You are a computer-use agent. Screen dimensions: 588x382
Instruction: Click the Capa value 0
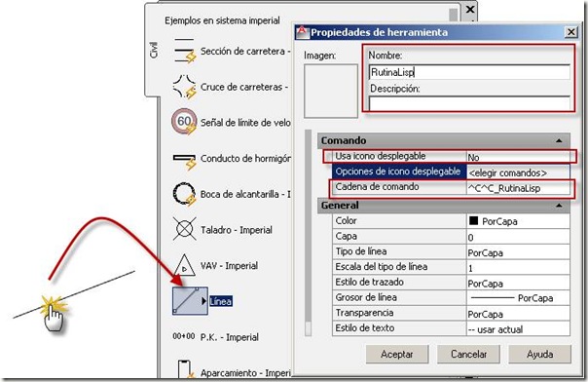518,237
